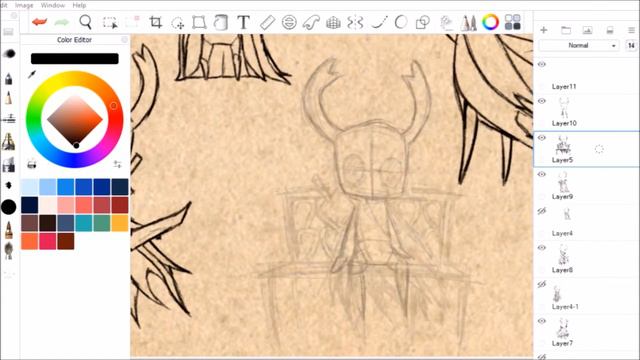Select the Zoom magnifier tool

[x=85, y=22]
